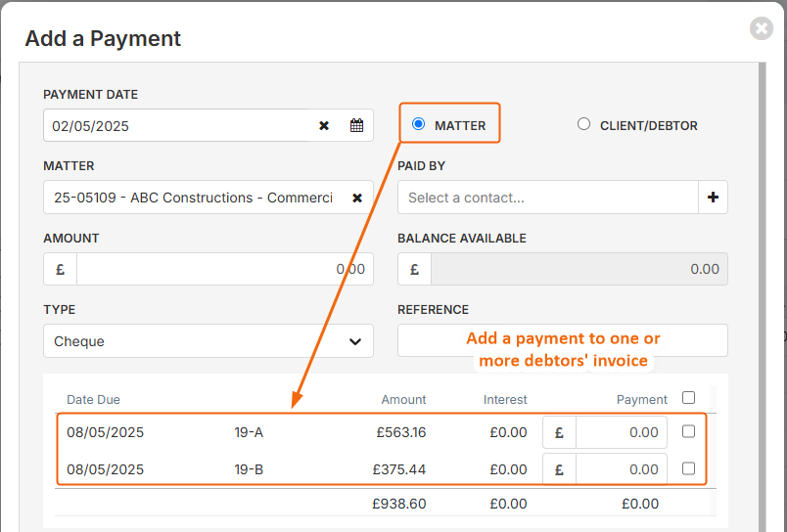Add a new Paid By contact
787x532 pixels.
(x=713, y=198)
